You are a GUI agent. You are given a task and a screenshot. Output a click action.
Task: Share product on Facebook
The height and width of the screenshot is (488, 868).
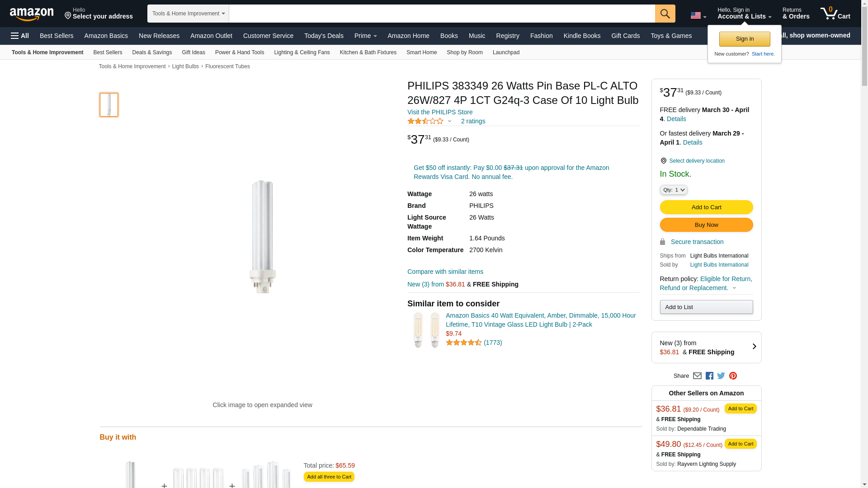click(x=709, y=376)
